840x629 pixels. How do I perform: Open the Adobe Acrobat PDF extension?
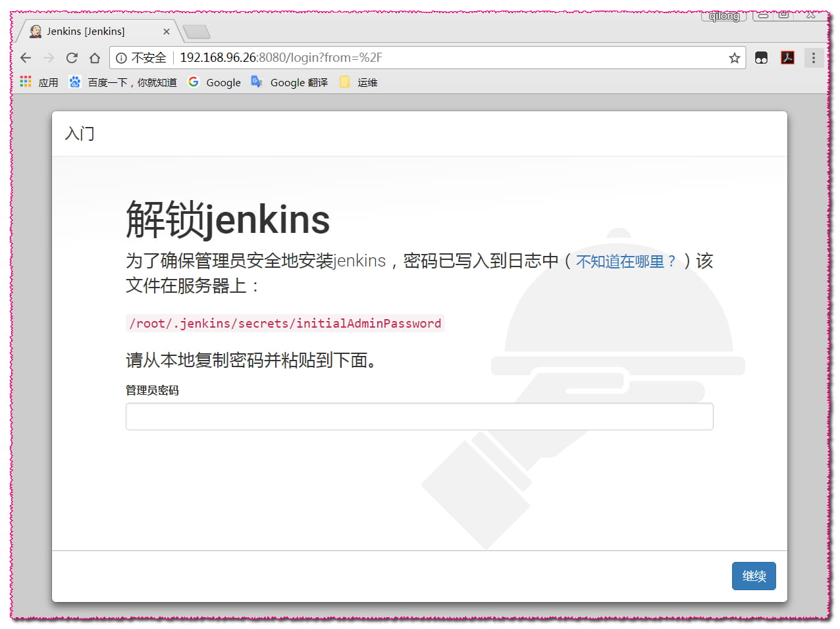[x=787, y=58]
